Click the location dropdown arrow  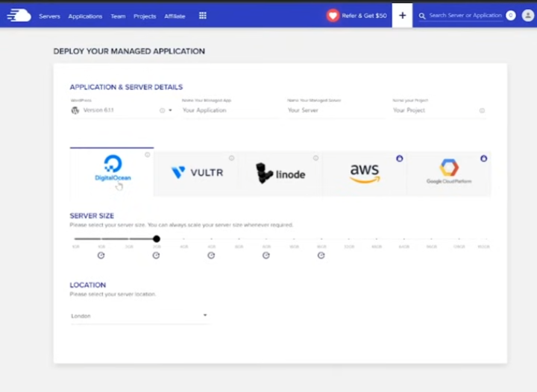pyautogui.click(x=205, y=315)
